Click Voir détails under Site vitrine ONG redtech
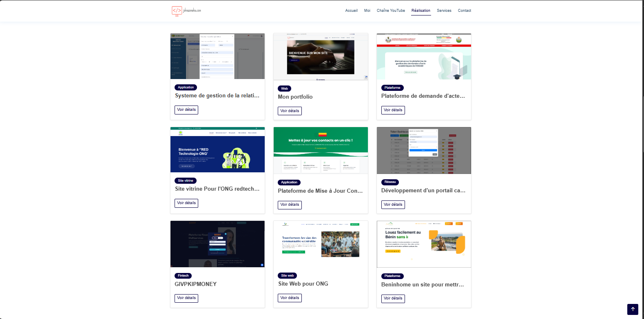Screen dimensions: 644x319 click(x=186, y=203)
